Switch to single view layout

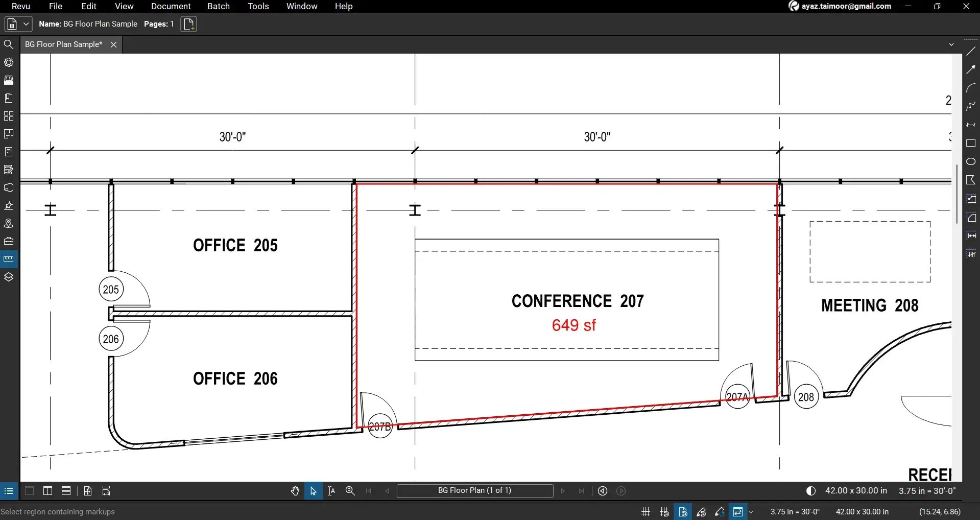30,491
